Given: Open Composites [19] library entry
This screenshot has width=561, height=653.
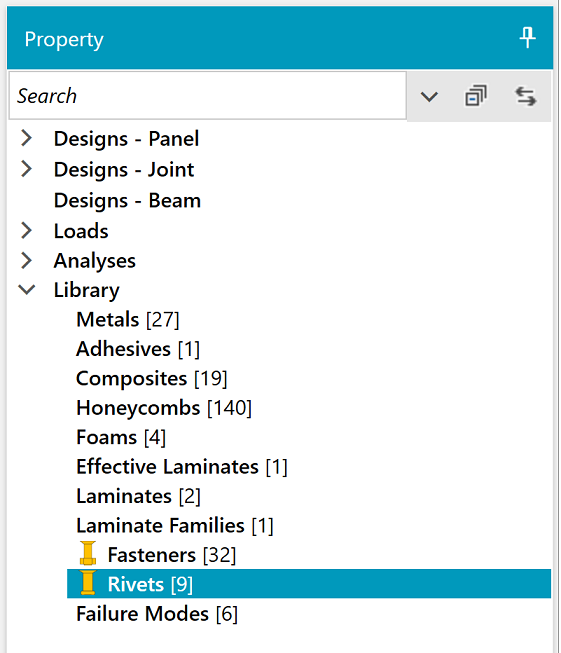Looking at the screenshot, I should (152, 379).
